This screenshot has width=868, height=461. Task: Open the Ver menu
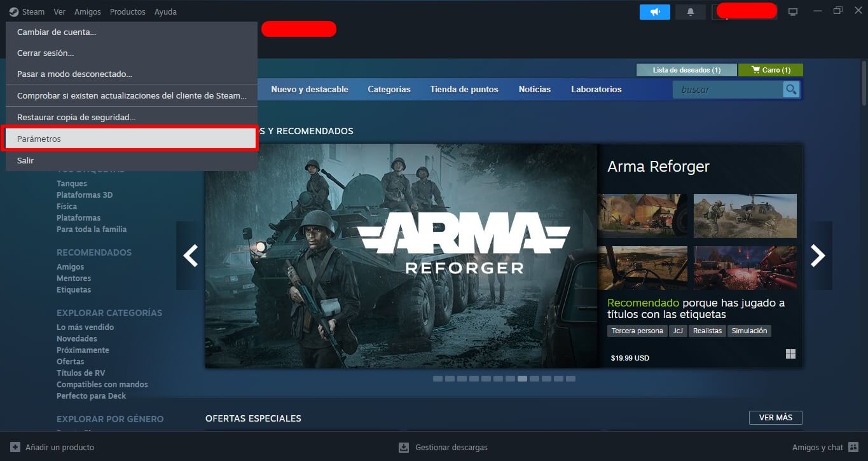[59, 11]
